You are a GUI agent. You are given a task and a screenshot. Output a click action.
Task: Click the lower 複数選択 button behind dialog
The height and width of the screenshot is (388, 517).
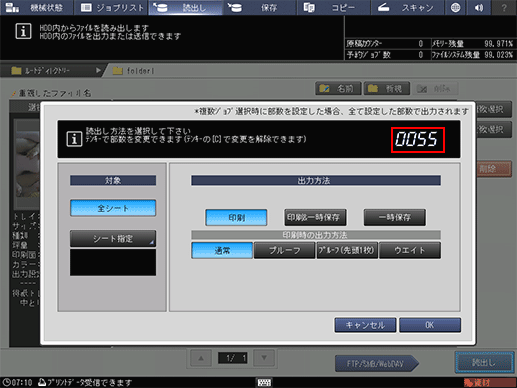(x=494, y=130)
